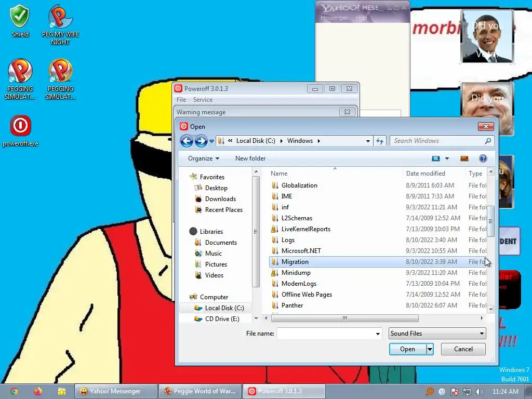Select the Offline Web Pages folder row

(378, 295)
